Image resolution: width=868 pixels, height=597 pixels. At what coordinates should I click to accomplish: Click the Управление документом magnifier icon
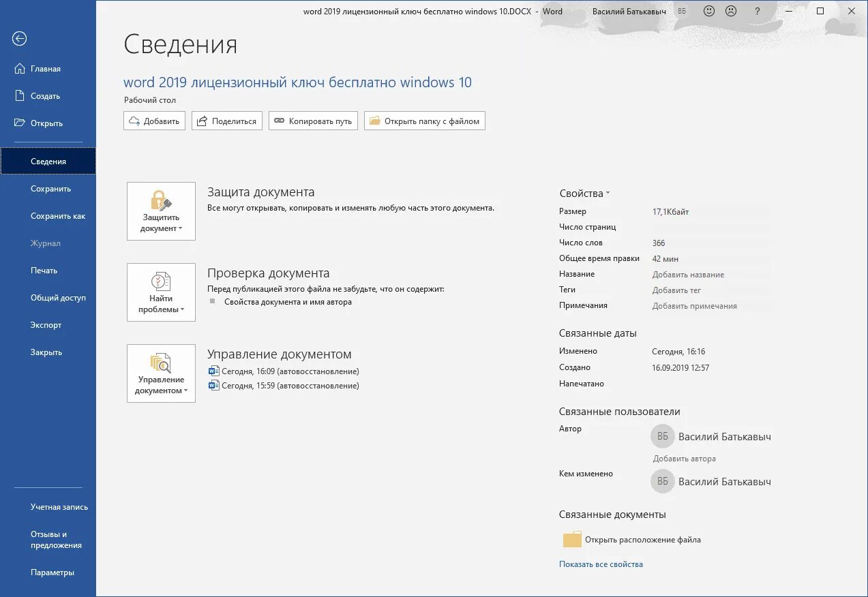[161, 363]
